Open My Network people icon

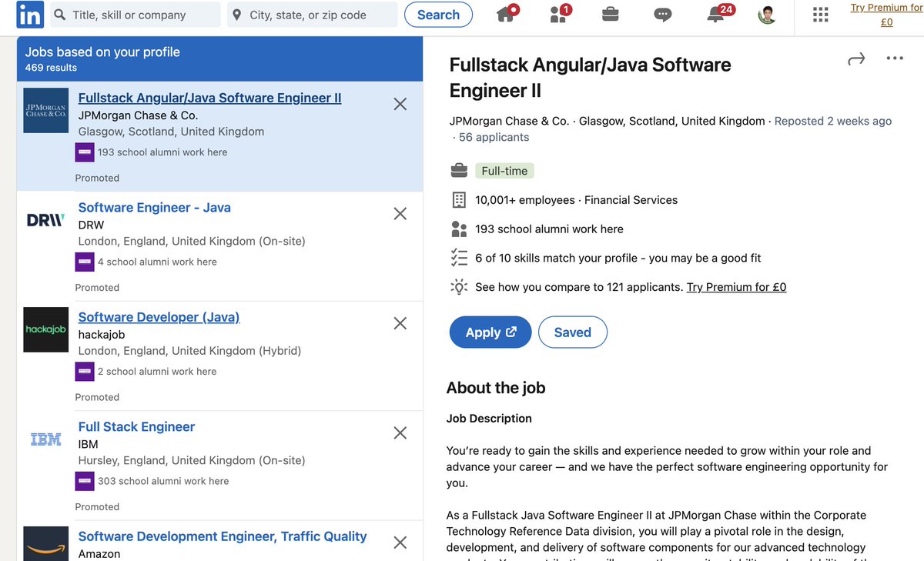tap(560, 14)
